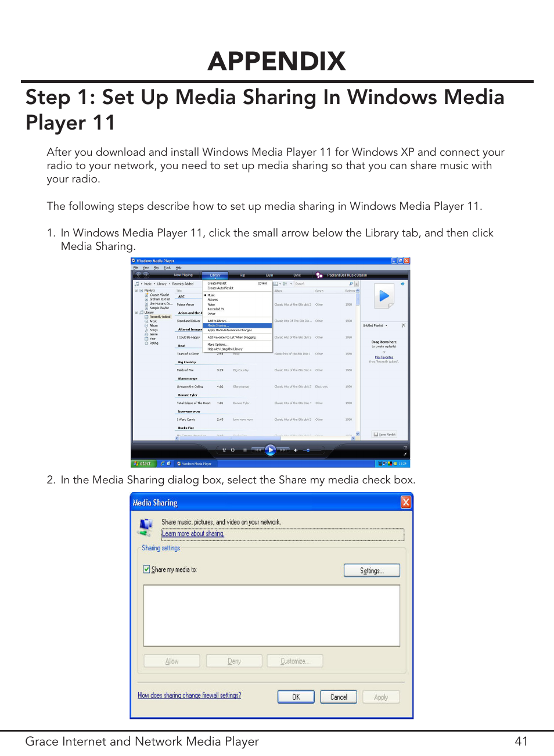The image size is (554, 756).
Task: Click the blue arrow above the list pane
Action: tap(402, 284)
